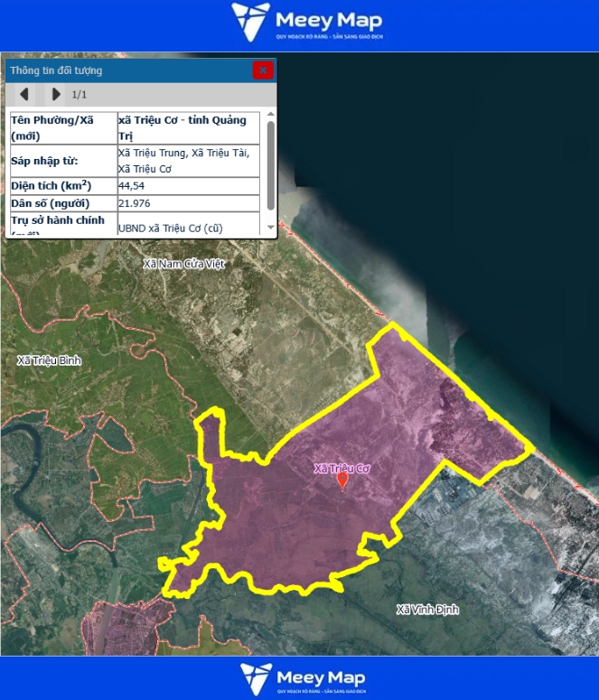The height and width of the screenshot is (700, 599).
Task: Click the 1/1 page indicator
Action: 80,94
